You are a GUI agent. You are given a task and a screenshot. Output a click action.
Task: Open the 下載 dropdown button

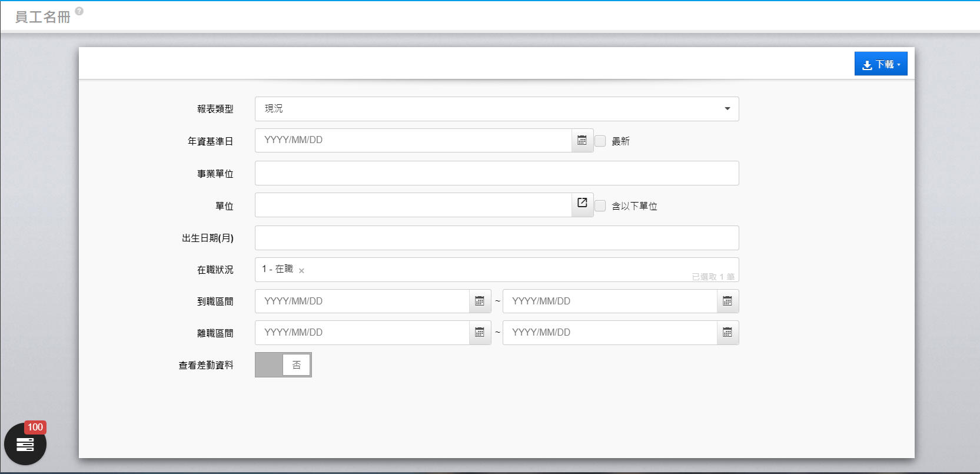pos(881,64)
